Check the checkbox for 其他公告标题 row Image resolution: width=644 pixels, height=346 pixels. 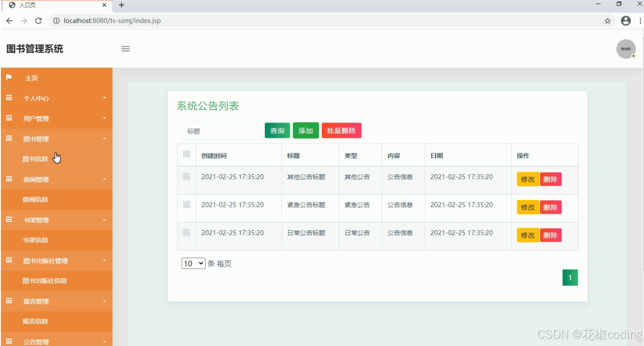point(186,177)
